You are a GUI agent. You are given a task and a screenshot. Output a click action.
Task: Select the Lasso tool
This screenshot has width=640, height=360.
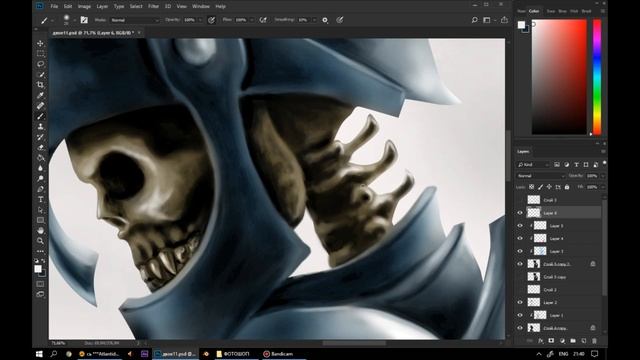40,64
